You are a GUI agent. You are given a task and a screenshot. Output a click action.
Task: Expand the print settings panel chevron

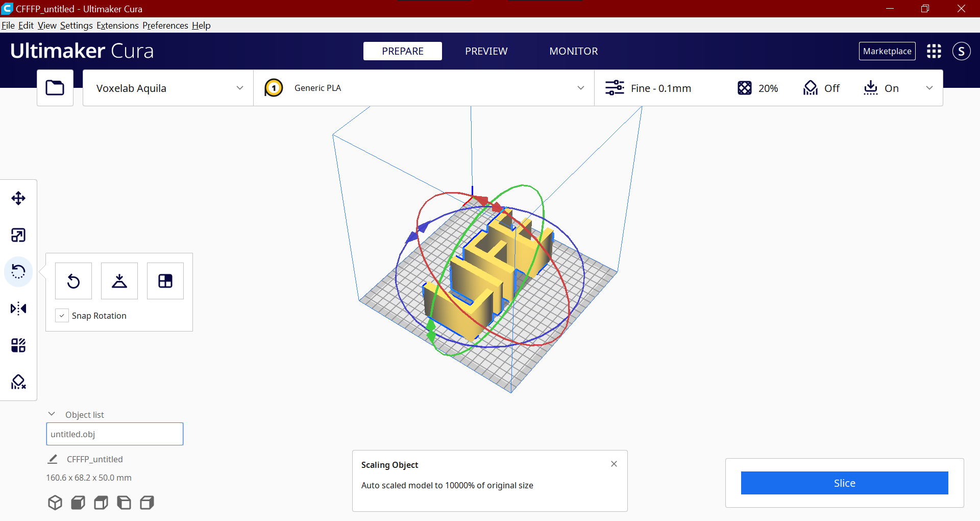[x=929, y=88]
